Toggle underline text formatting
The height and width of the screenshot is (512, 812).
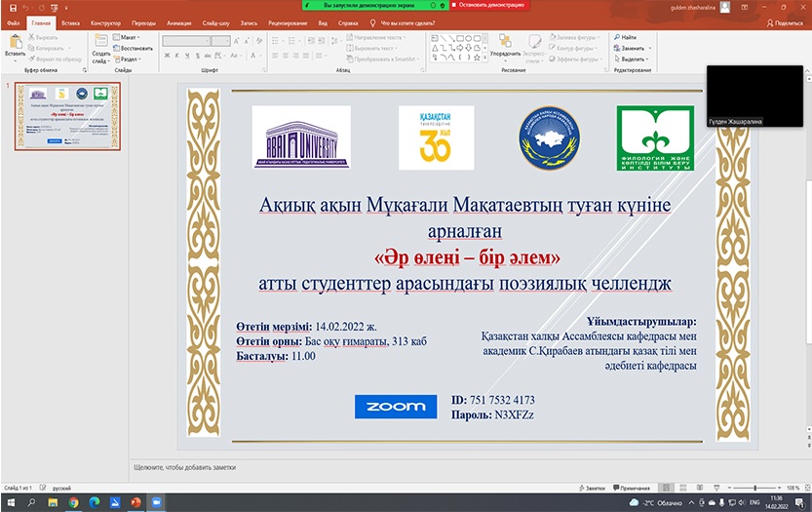click(x=191, y=57)
